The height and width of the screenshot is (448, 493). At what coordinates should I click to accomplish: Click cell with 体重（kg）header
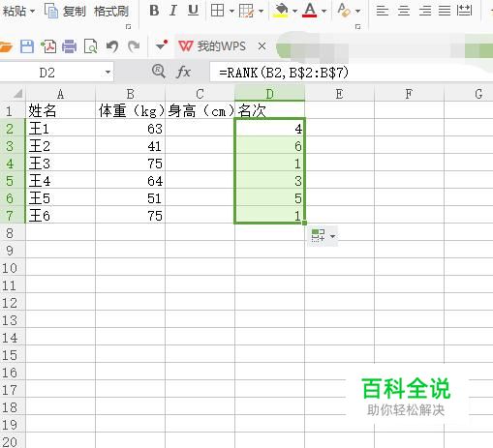(130, 111)
